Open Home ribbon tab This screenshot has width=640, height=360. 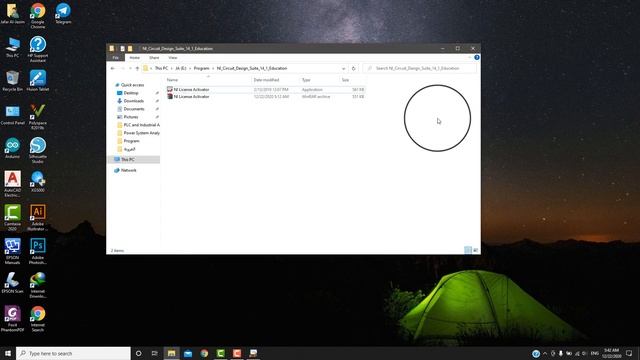pyautogui.click(x=134, y=58)
